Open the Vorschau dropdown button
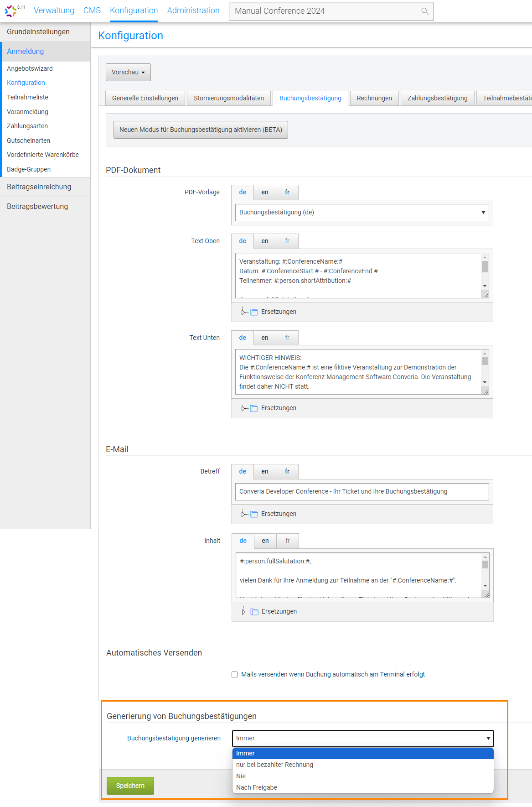 128,72
